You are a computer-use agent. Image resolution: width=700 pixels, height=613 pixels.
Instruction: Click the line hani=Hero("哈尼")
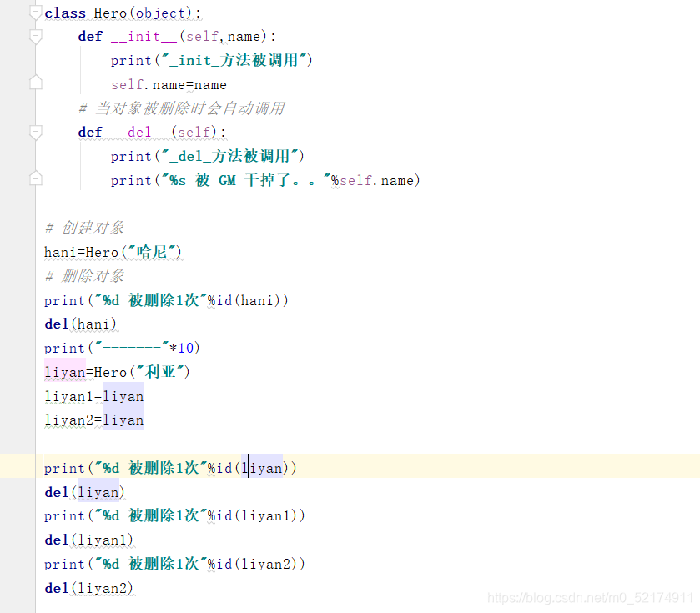click(113, 252)
